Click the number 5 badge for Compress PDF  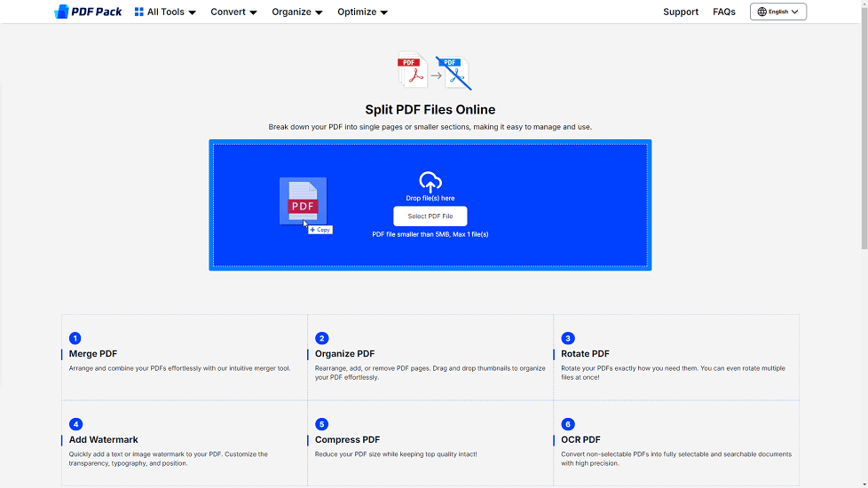coord(321,424)
